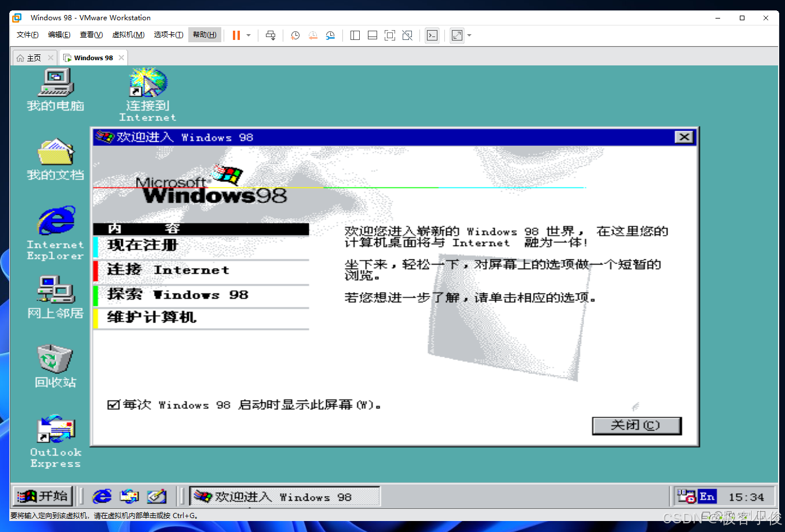
Task: Select the 网上邻居 desktop icon
Action: coord(56,298)
